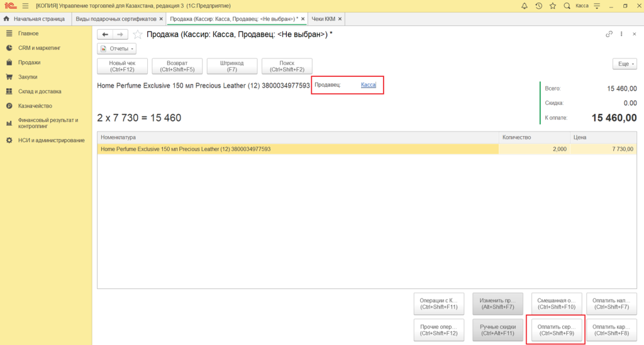Switch to Виды подарочных сертификатов tab
Image resolution: width=644 pixels, height=345 pixels.
[x=116, y=19]
